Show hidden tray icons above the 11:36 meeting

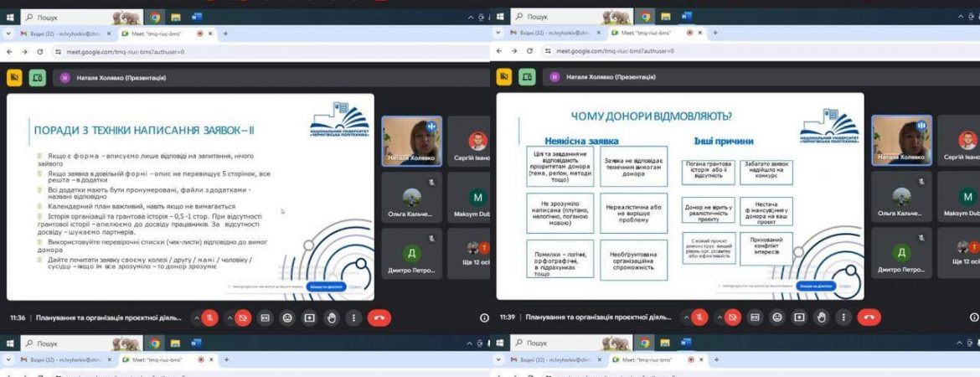[472, 18]
